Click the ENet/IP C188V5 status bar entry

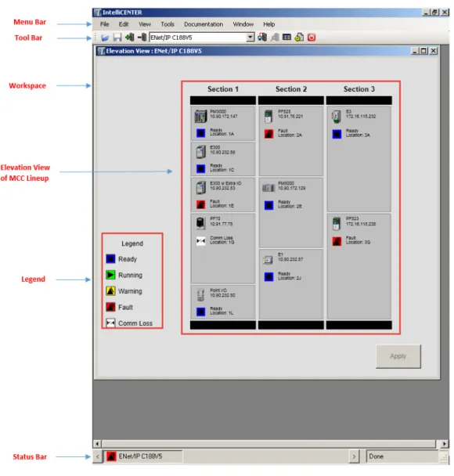point(143,456)
